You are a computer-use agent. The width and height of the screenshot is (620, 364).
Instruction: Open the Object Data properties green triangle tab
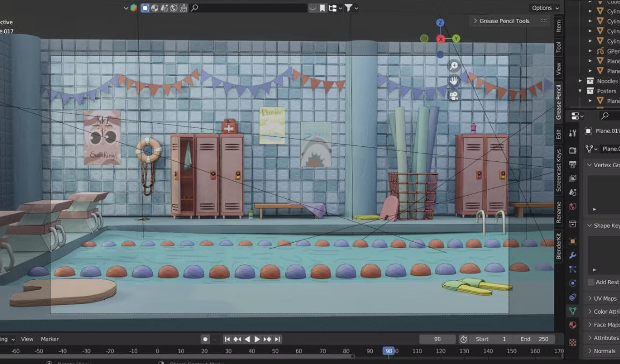coord(573,311)
